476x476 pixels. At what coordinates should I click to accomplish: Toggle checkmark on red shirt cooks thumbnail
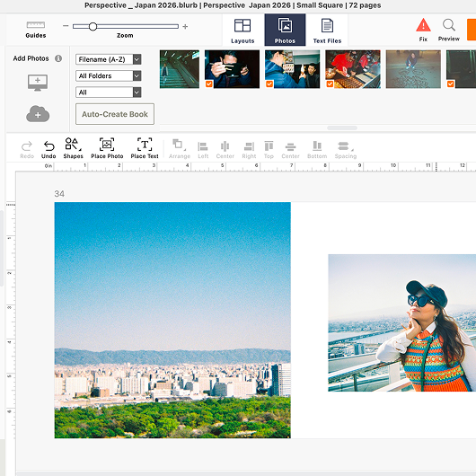[330, 84]
